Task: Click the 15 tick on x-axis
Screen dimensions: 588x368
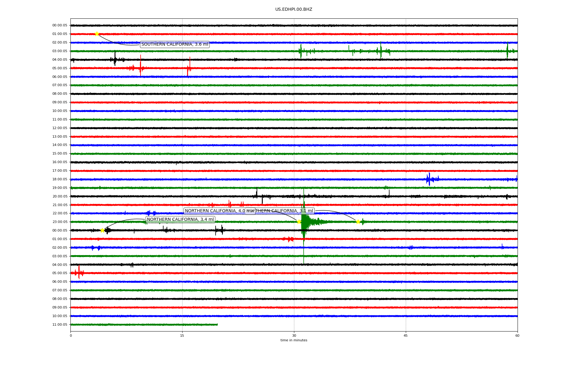Action: point(182,335)
